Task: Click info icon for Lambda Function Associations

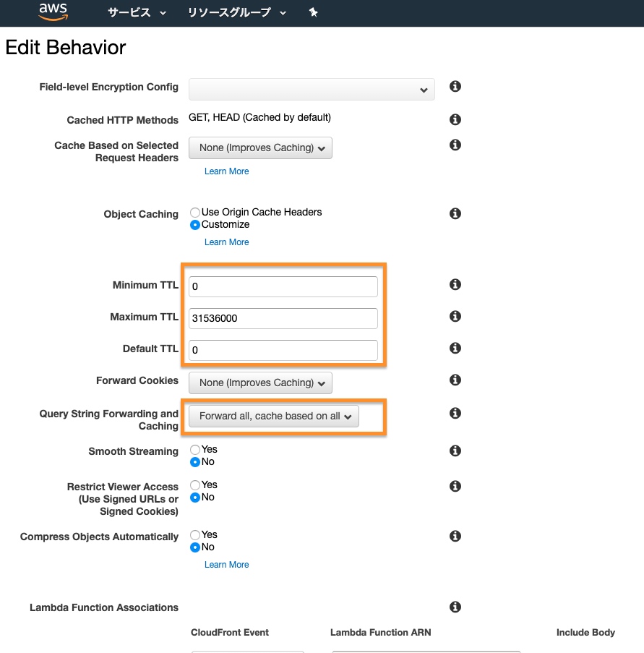Action: click(455, 607)
